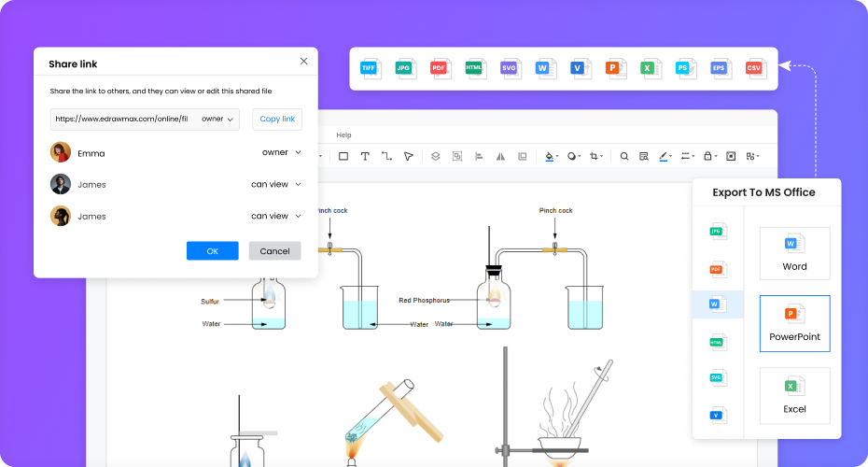Pick the CSV file format icon
The width and height of the screenshot is (868, 467).
754,68
